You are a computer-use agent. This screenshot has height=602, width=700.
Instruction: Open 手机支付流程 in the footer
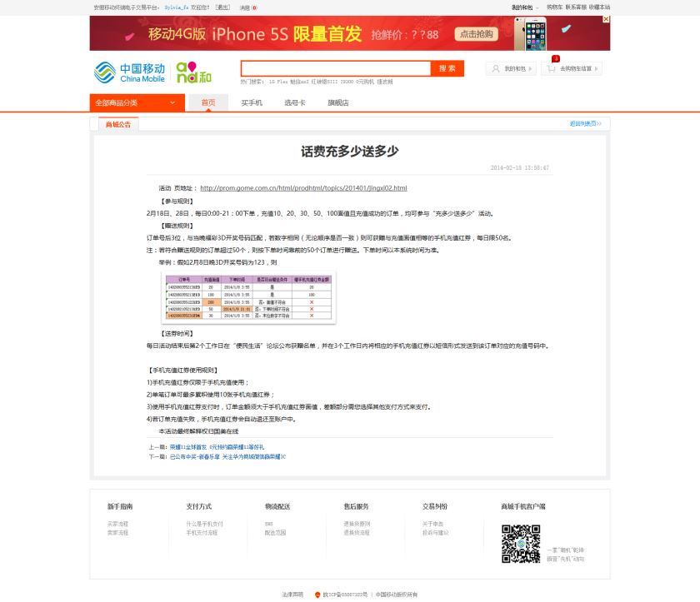point(202,533)
